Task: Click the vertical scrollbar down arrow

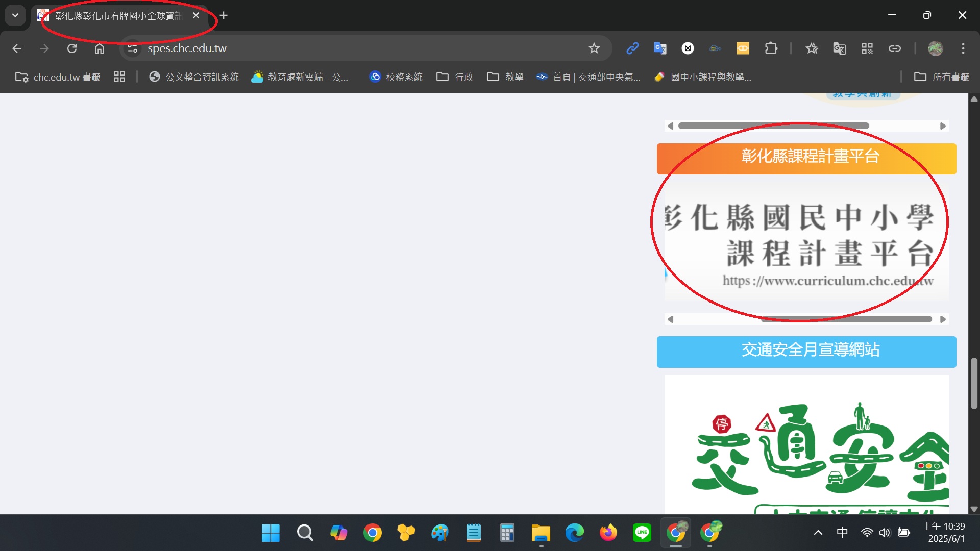Action: [974, 509]
